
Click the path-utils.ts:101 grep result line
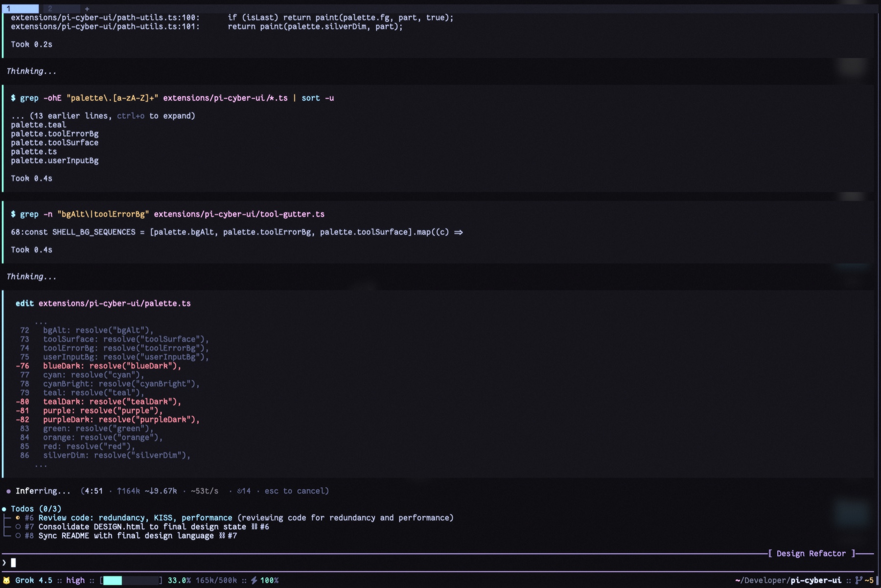tap(207, 26)
